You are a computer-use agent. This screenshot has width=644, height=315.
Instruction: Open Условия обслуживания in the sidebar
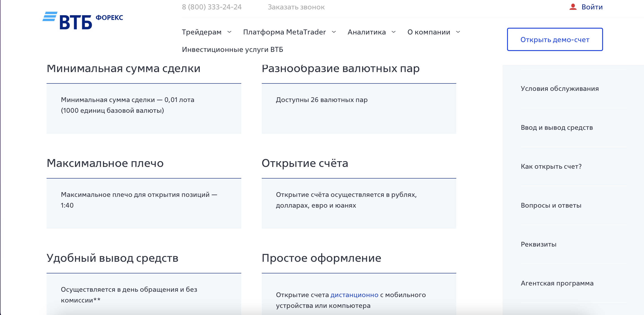(x=559, y=89)
